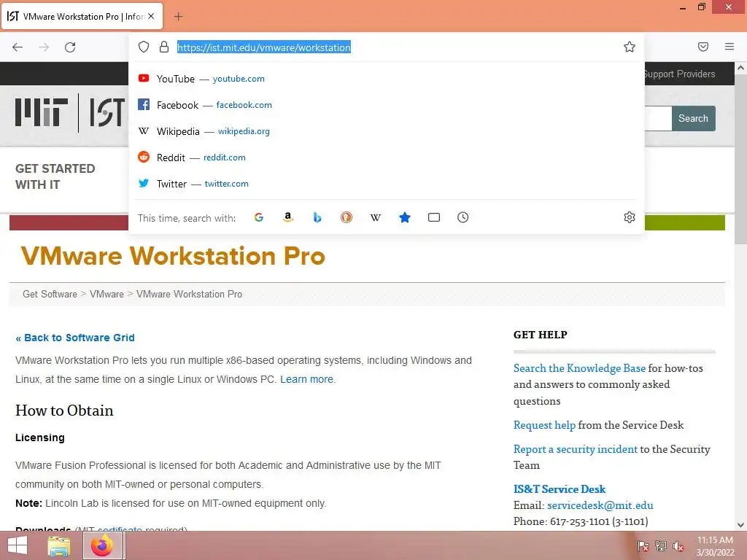Follow the Learn more link

pos(307,379)
